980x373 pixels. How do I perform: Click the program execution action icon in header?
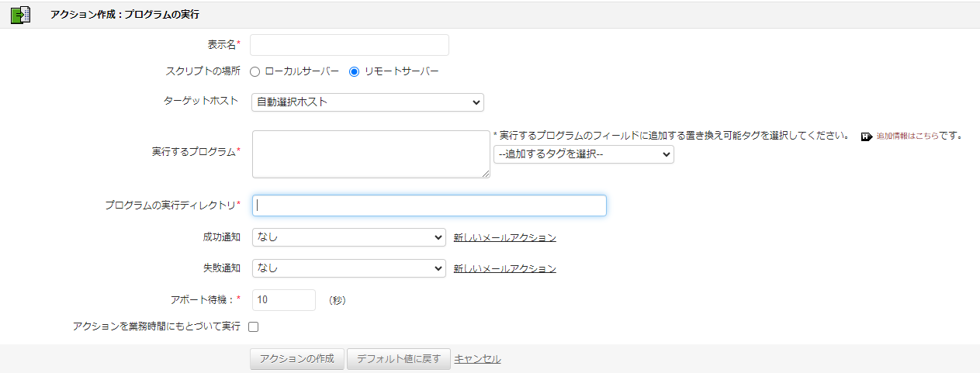click(20, 15)
